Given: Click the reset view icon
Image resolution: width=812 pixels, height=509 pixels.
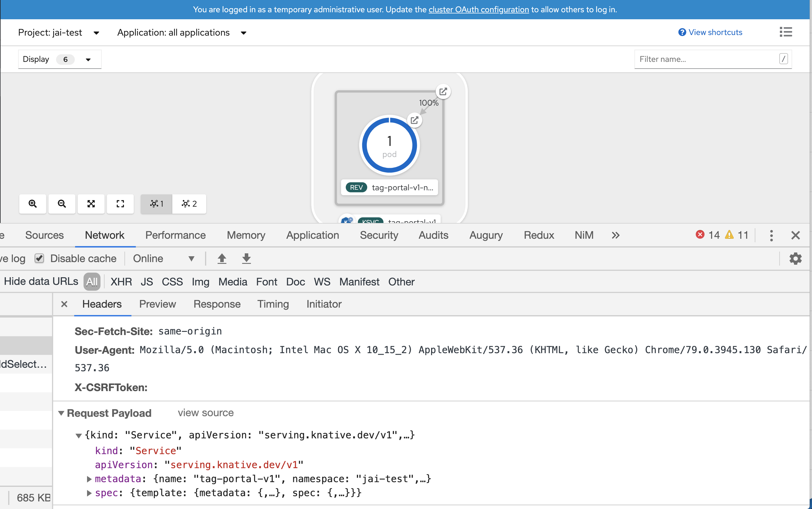Looking at the screenshot, I should click(x=120, y=204).
